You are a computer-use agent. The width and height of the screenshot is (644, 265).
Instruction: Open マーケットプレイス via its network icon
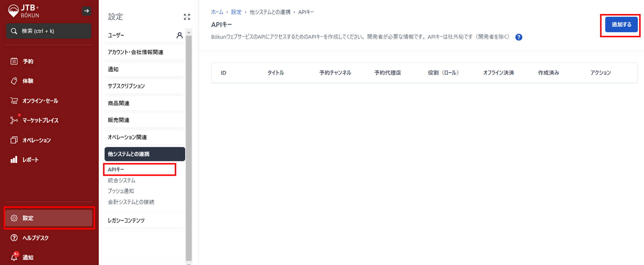(14, 120)
